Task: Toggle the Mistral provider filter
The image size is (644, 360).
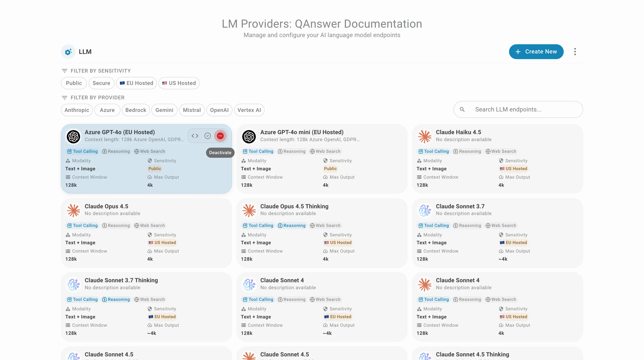Action: (x=192, y=110)
